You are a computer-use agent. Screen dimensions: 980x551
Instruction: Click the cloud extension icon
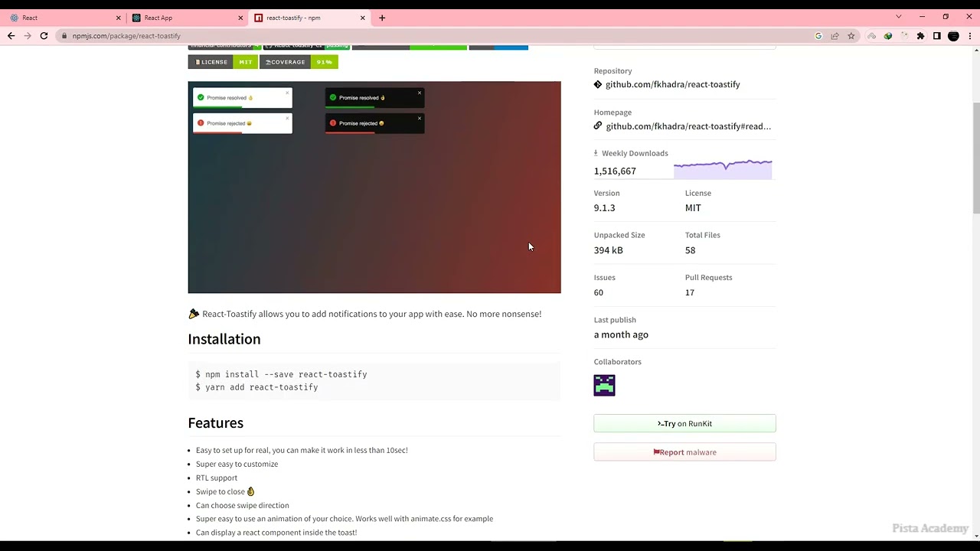872,36
